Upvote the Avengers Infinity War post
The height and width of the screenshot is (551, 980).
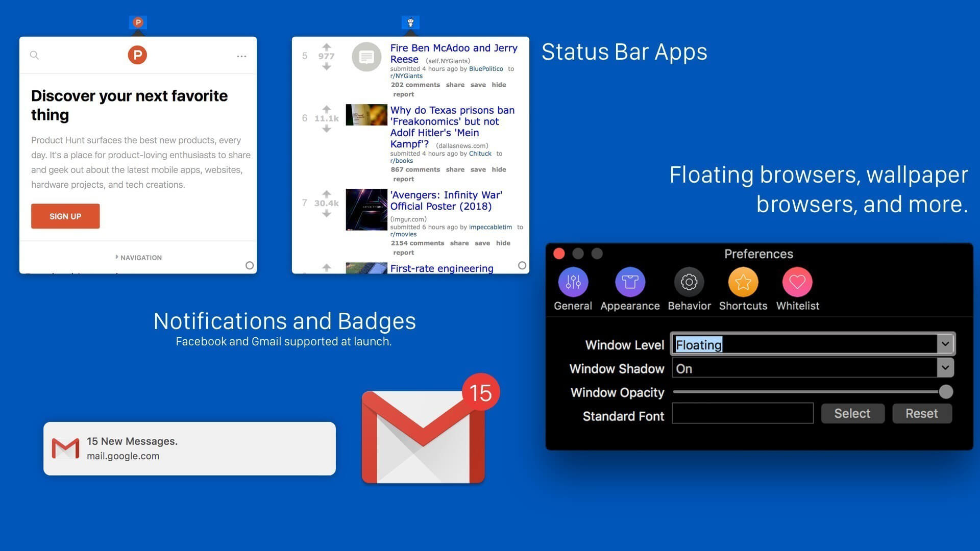(x=327, y=194)
